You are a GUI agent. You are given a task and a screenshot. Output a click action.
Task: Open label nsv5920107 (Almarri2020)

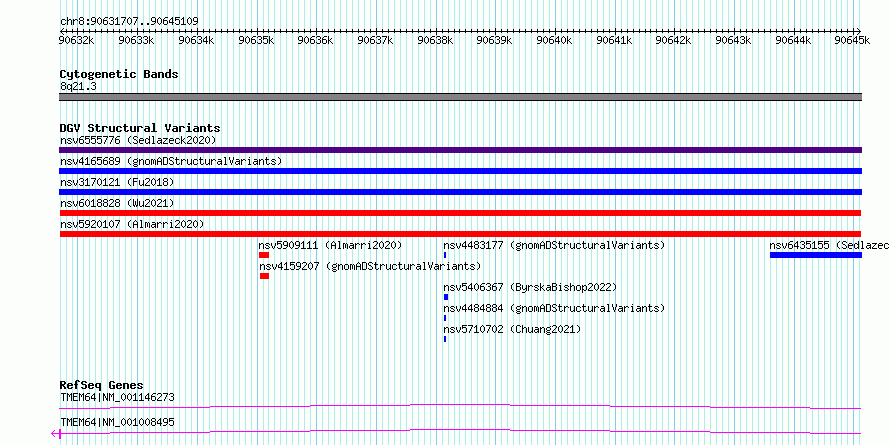[132, 224]
